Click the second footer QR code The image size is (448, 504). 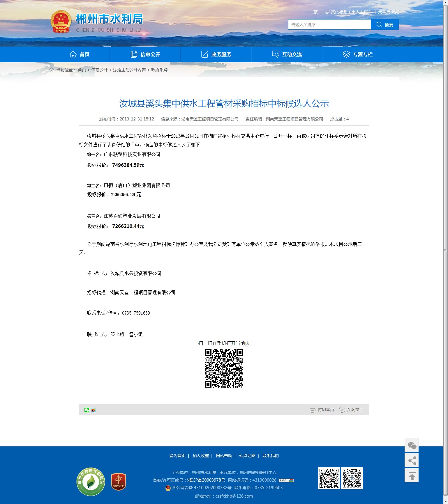click(x=352, y=478)
